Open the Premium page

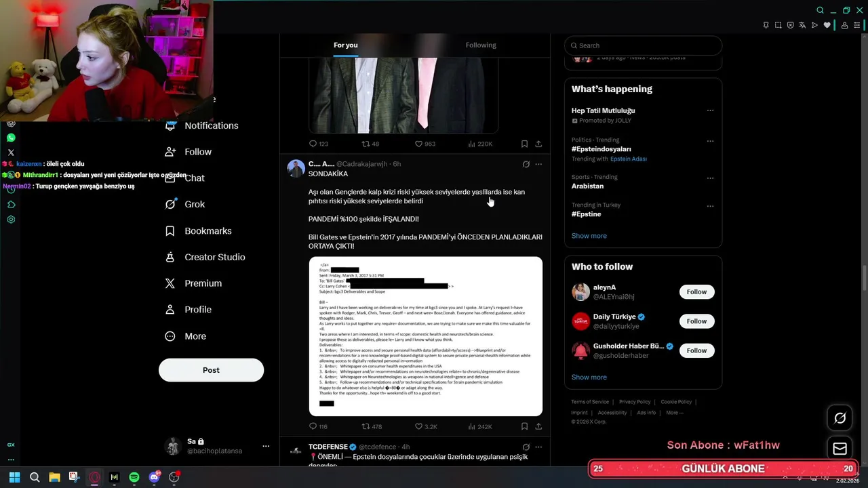pyautogui.click(x=193, y=283)
